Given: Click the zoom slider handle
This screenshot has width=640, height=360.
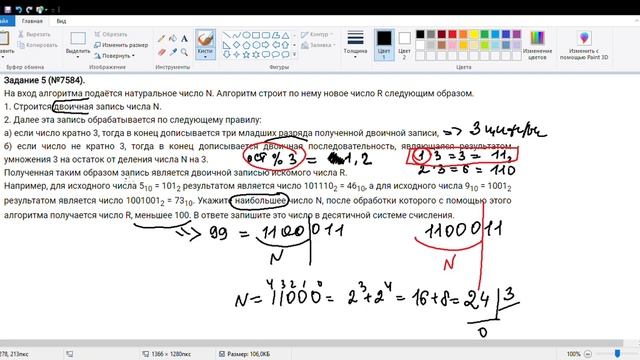Looking at the screenshot, I should pyautogui.click(x=617, y=353).
